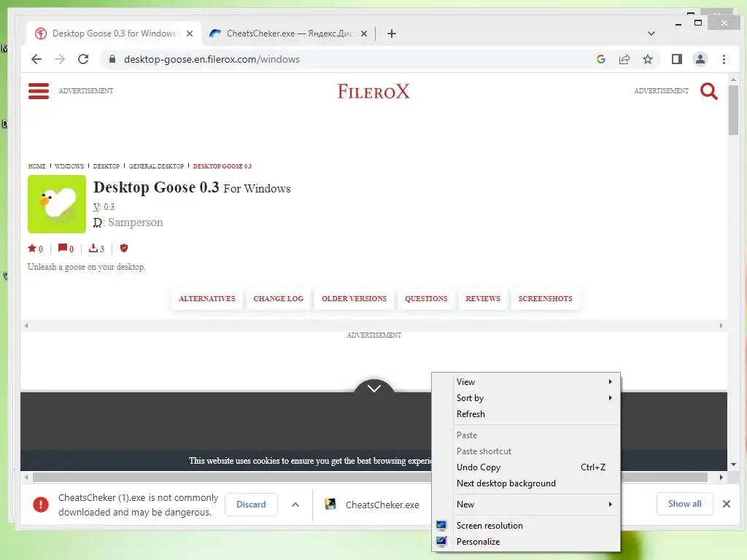Click the red search magnifier icon
The image size is (747, 560).
tap(709, 91)
